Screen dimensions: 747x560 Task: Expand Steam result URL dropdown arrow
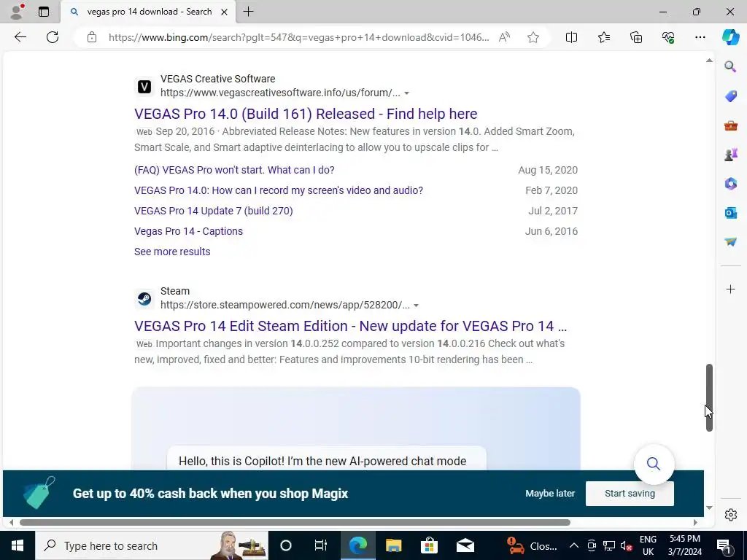pyautogui.click(x=416, y=306)
